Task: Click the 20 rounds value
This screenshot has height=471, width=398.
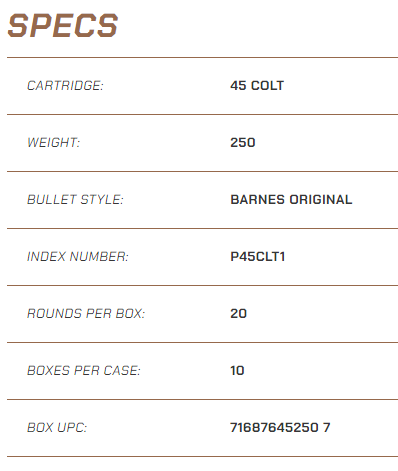Action: pos(238,314)
